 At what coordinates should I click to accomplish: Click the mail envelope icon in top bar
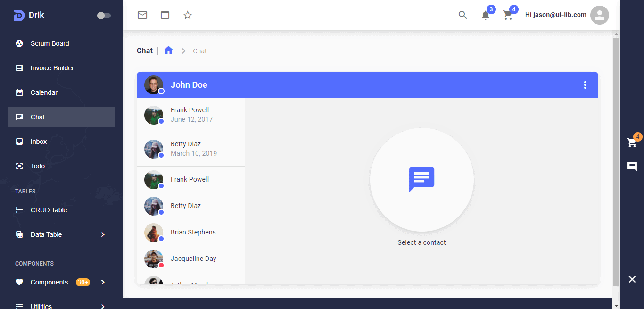point(142,15)
